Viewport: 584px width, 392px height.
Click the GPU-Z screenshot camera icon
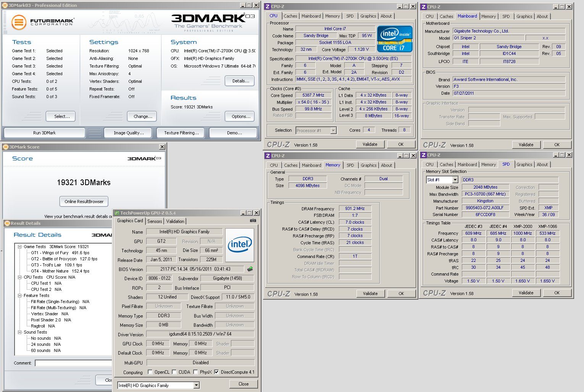pos(253,221)
